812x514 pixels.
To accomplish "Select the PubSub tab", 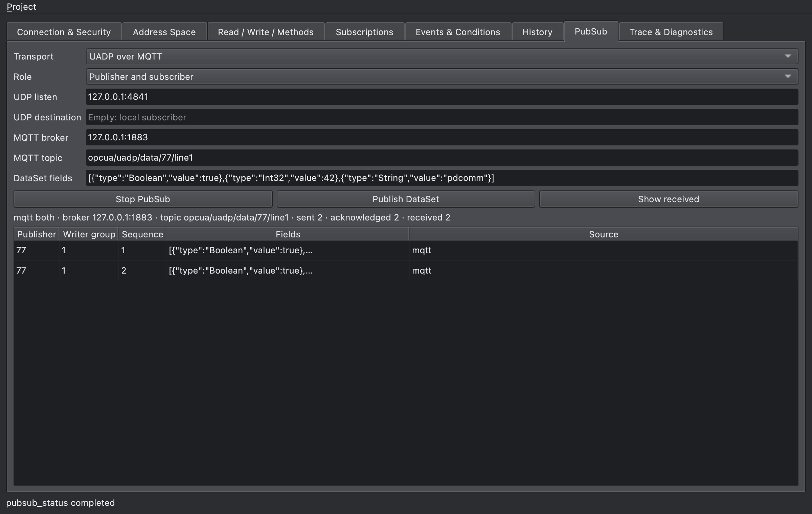I will [x=591, y=31].
